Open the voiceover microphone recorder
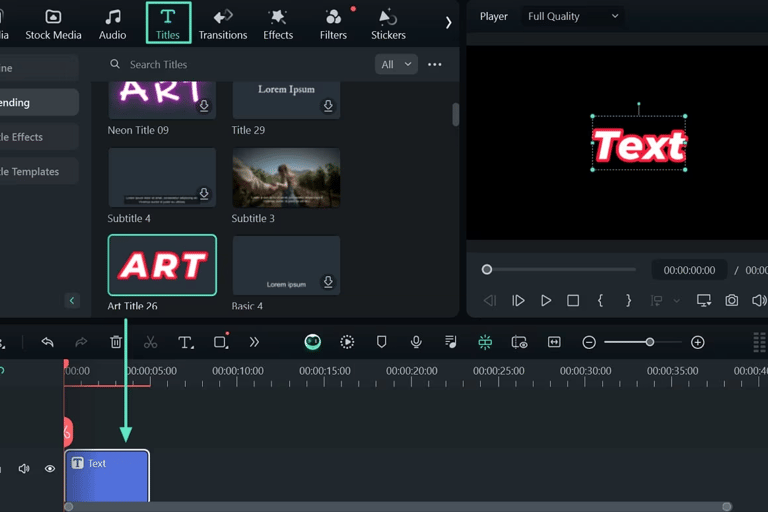The width and height of the screenshot is (768, 512). tap(416, 342)
